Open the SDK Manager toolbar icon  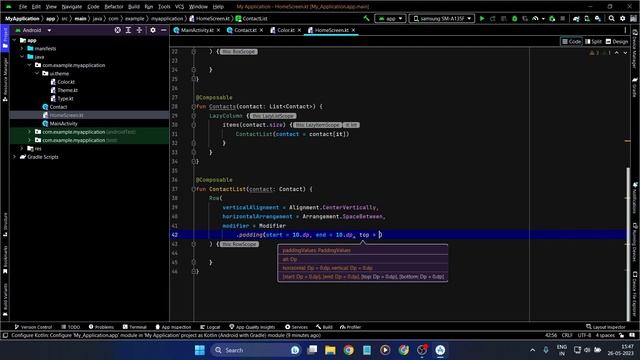pos(598,18)
